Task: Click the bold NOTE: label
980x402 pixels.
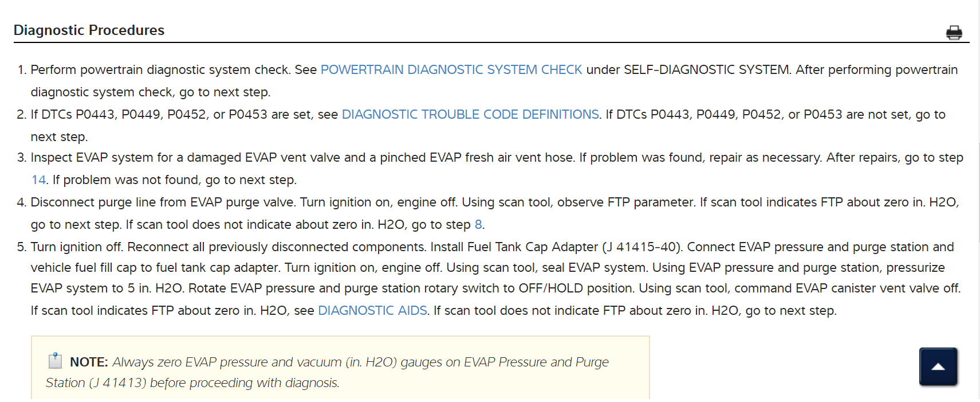Action: tap(89, 362)
